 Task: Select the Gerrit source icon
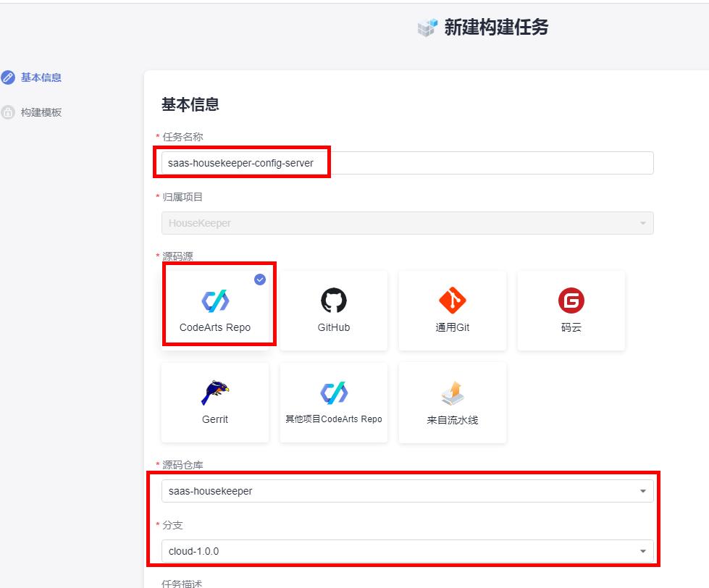(214, 402)
